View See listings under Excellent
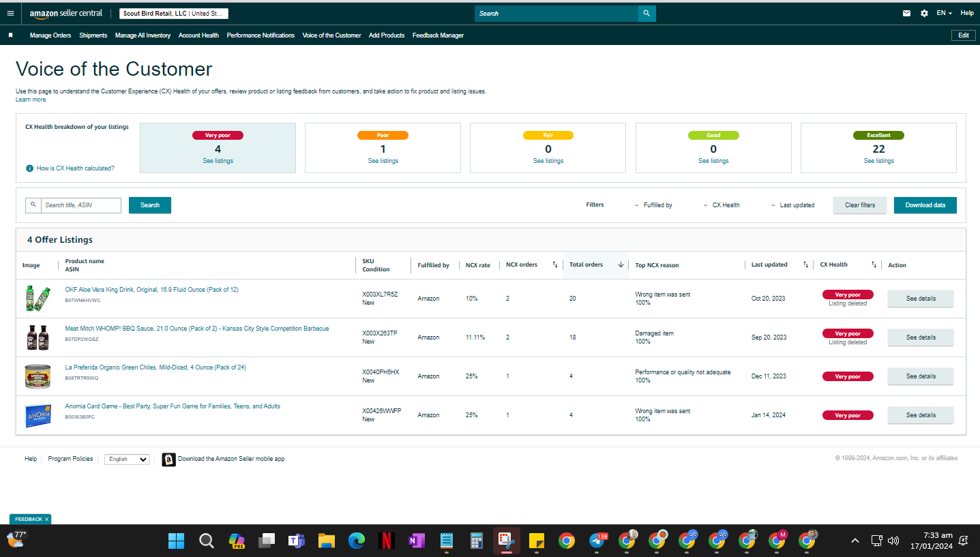980x557 pixels. (x=878, y=161)
